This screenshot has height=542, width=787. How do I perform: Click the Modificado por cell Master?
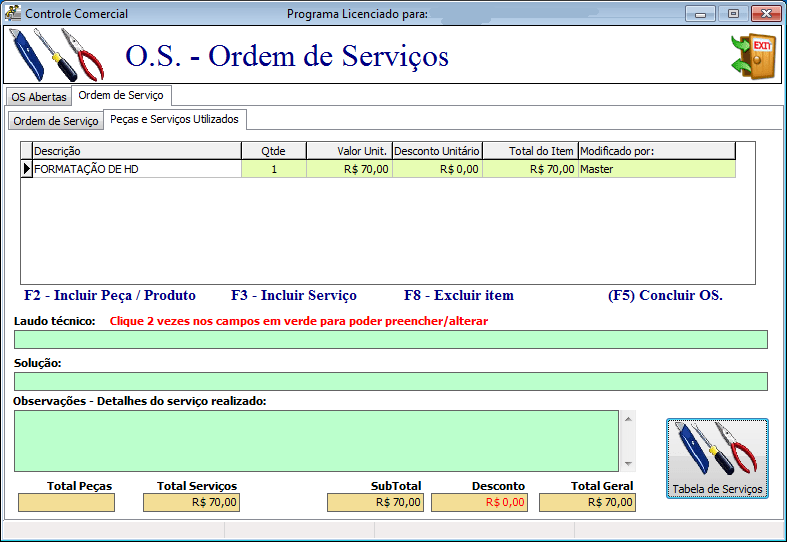pos(657,169)
